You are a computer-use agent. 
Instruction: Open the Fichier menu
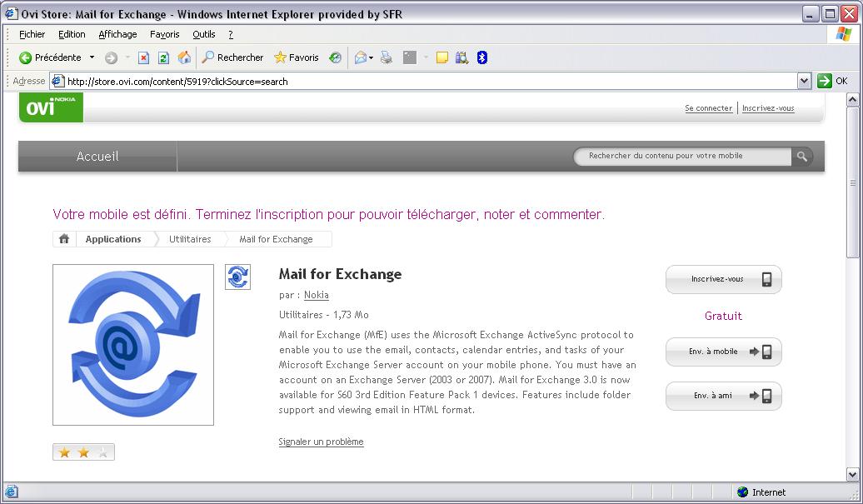click(32, 34)
